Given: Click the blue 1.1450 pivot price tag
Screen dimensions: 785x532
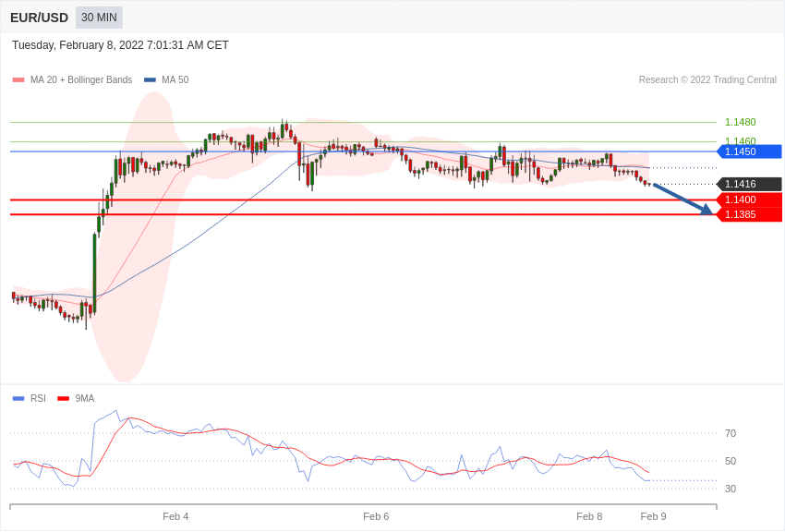Looking at the screenshot, I should click(749, 151).
